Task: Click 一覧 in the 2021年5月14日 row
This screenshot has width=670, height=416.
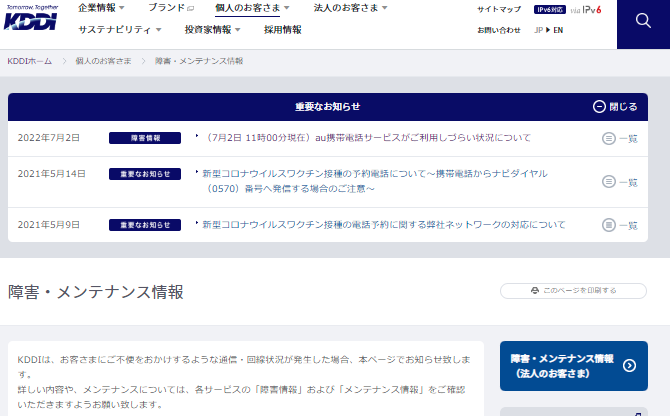Action: [x=628, y=183]
